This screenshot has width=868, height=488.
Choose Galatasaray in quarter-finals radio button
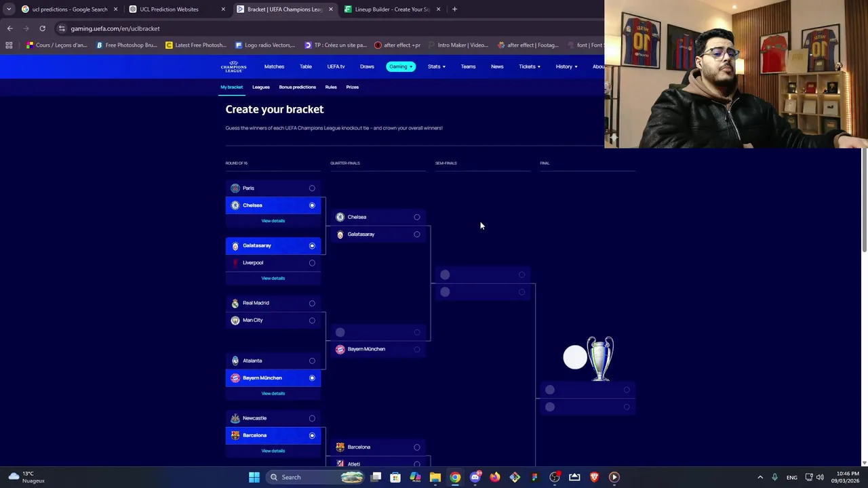(x=417, y=235)
